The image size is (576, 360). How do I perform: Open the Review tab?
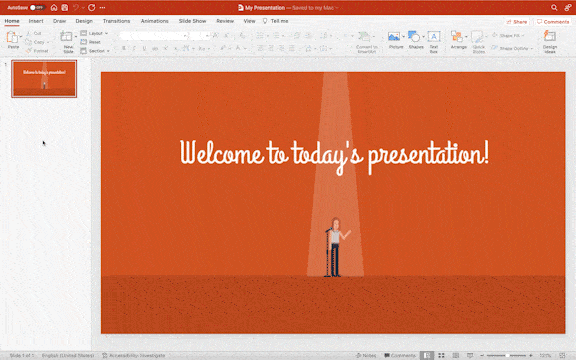coord(225,21)
